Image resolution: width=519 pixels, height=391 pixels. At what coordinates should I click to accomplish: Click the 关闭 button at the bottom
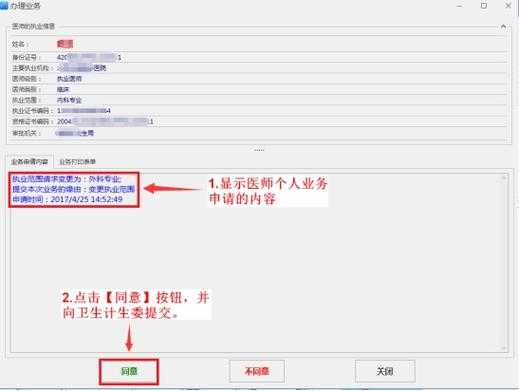click(385, 371)
